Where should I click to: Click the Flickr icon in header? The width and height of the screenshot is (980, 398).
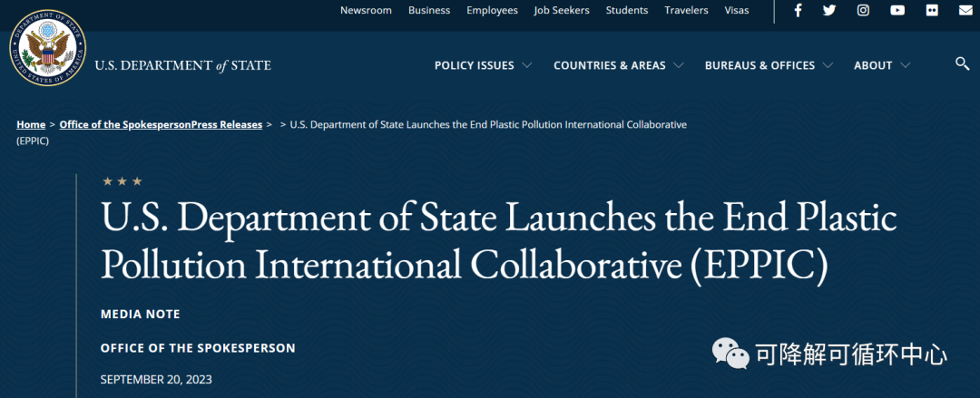coord(932,11)
